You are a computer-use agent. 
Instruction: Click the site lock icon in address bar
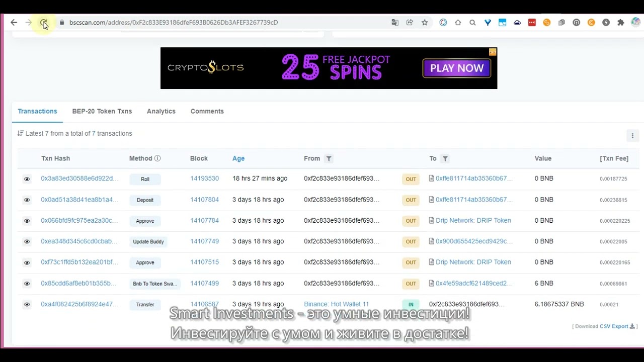(x=62, y=22)
